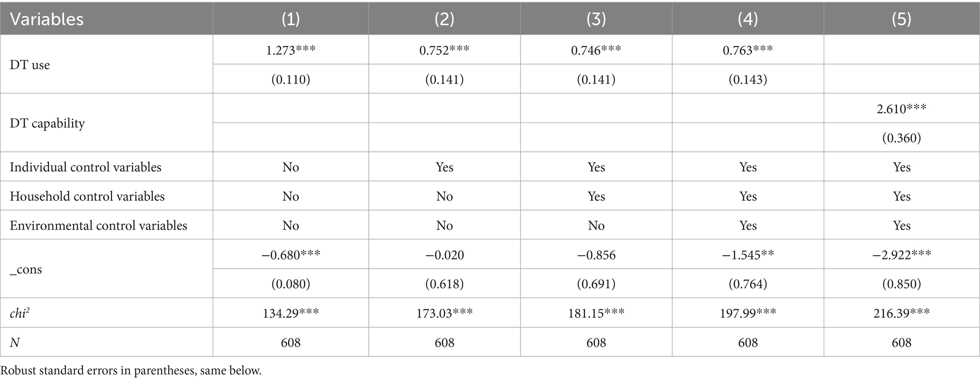Select Household control variables row label
The width and height of the screenshot is (980, 381).
coord(87,196)
